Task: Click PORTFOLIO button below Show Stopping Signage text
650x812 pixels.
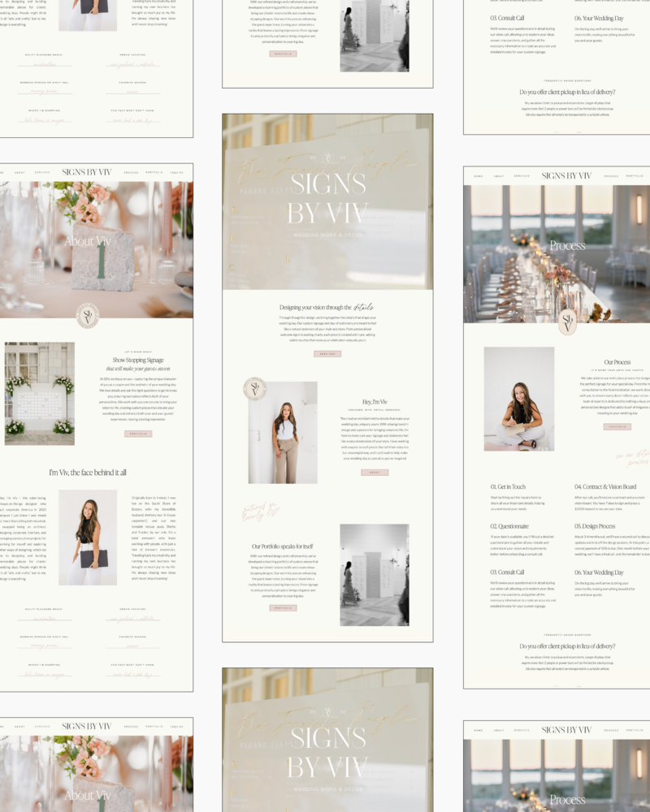Action: 138,434
